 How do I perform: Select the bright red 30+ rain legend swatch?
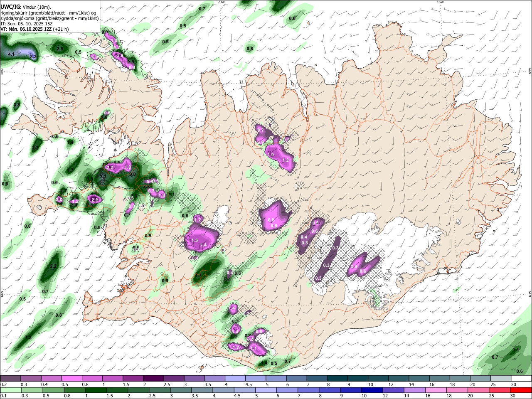521,390
